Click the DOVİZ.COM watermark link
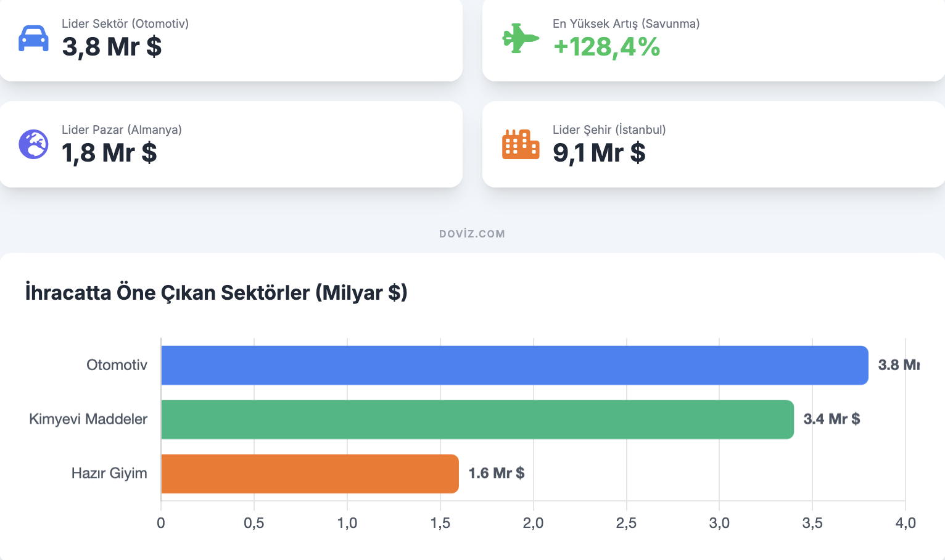 [472, 234]
